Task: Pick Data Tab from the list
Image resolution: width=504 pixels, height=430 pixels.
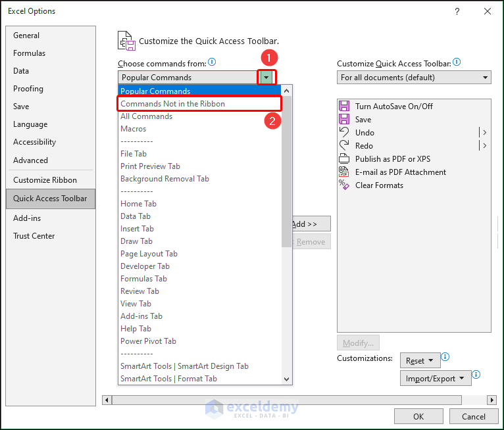Action: 199,216
